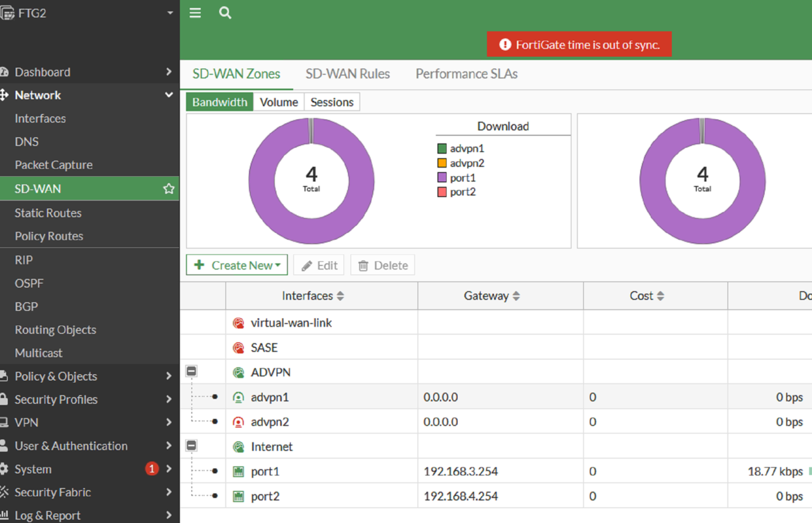Expand the Security Profiles menu

(x=169, y=399)
